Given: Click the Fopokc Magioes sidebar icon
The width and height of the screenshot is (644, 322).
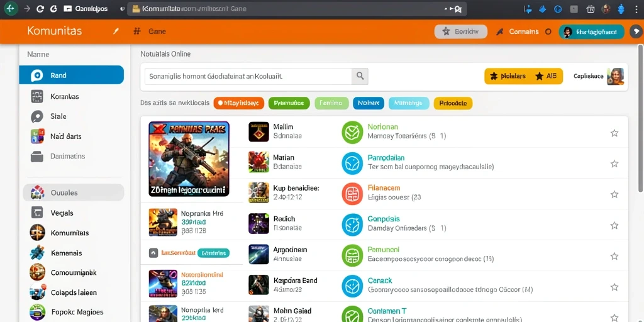Looking at the screenshot, I should tap(37, 312).
